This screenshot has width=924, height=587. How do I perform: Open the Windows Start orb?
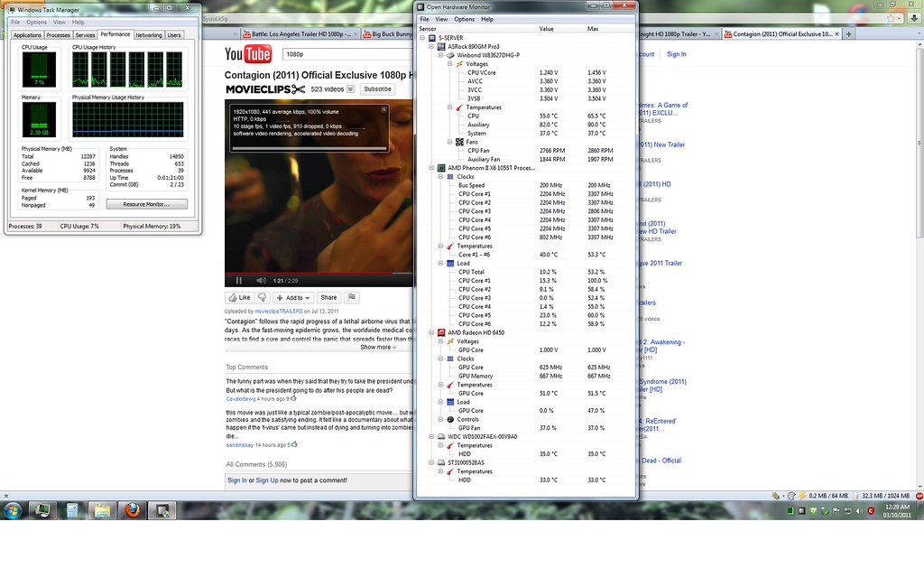click(13, 510)
